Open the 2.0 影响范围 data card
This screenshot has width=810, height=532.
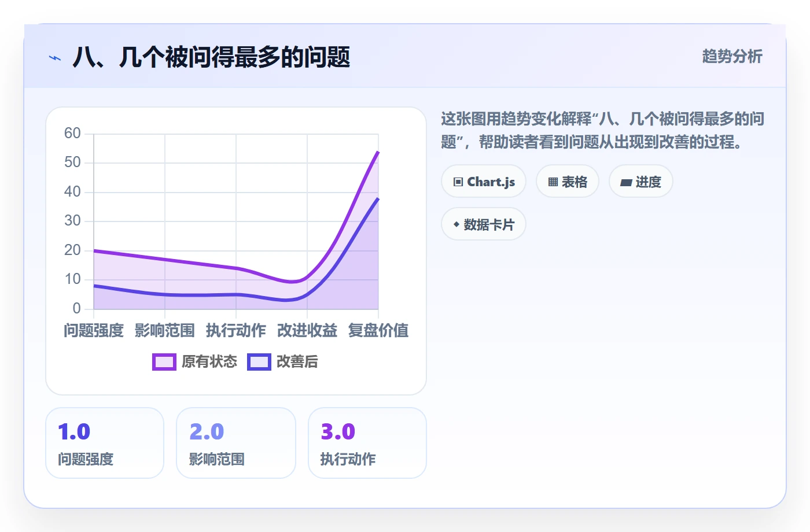pos(236,443)
